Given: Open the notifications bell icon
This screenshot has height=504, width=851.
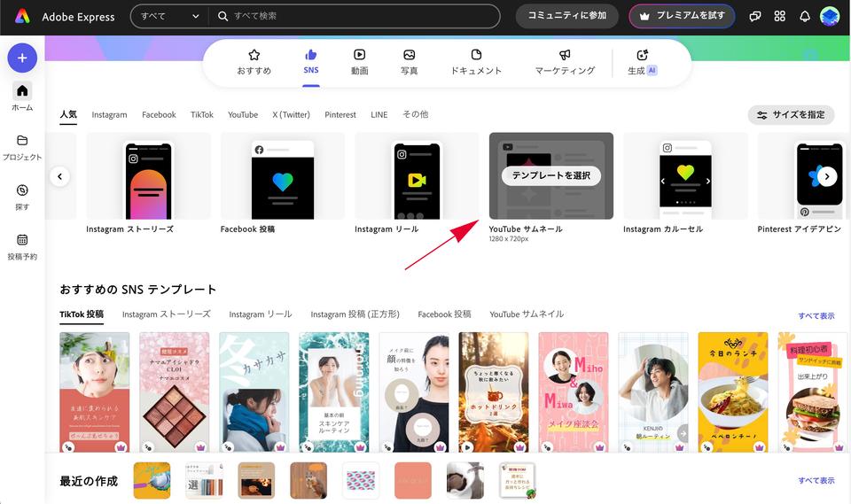Looking at the screenshot, I should [x=805, y=16].
